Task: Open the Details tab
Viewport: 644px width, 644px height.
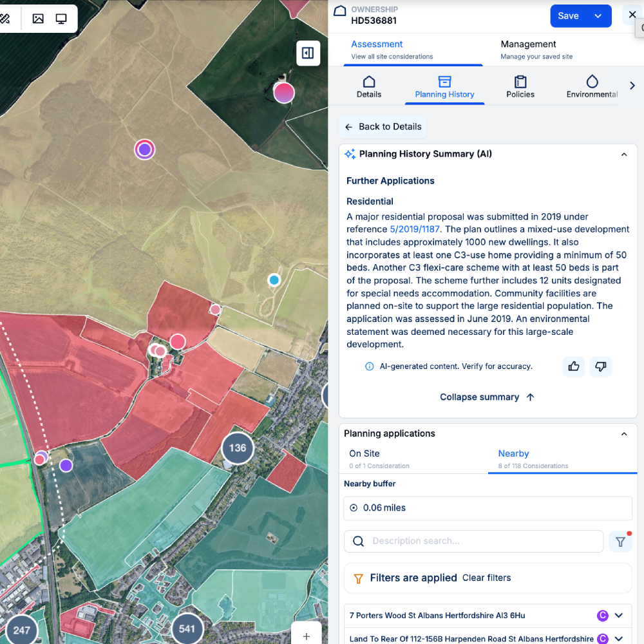Action: point(368,86)
